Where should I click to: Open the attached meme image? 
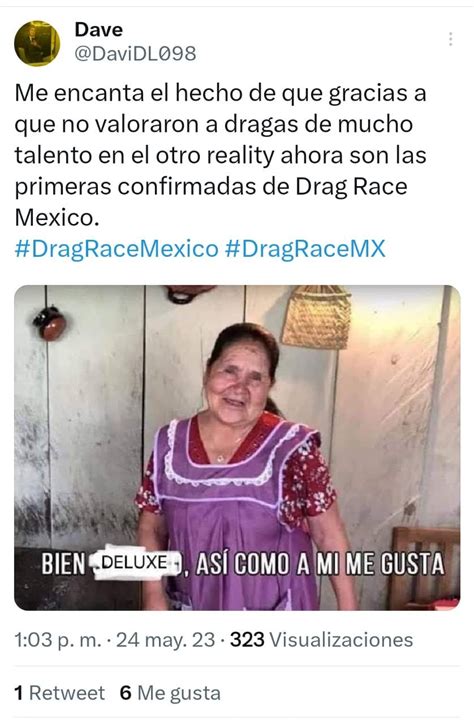237,448
